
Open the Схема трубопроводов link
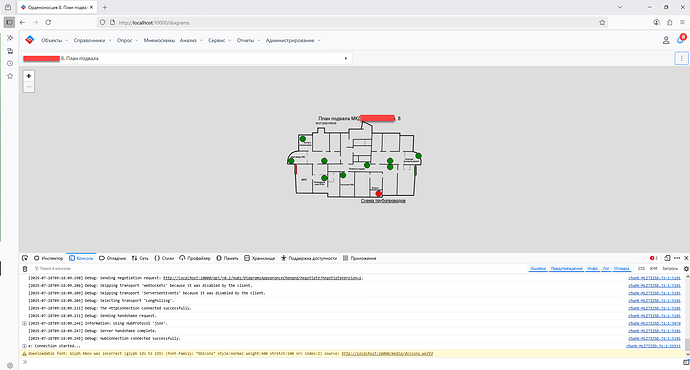point(383,201)
